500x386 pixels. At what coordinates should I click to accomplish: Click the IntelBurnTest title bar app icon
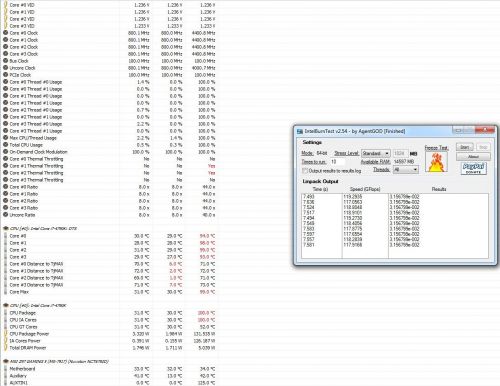pos(300,131)
